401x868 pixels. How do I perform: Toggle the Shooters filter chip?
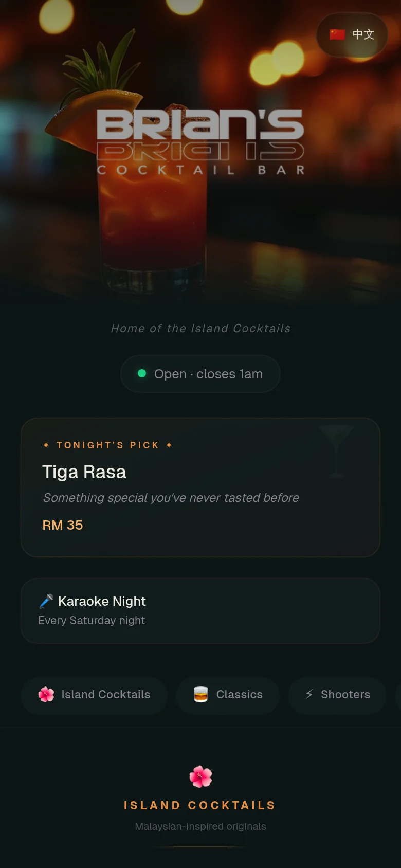click(337, 695)
